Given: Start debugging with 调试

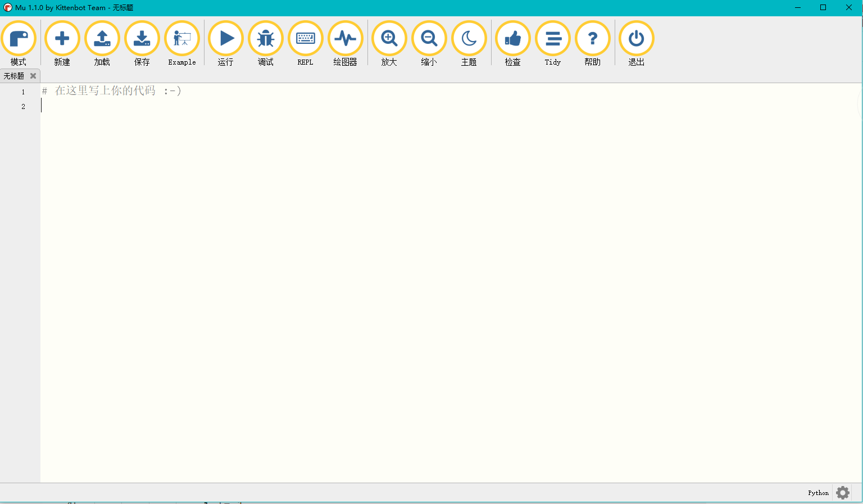Looking at the screenshot, I should tap(266, 44).
